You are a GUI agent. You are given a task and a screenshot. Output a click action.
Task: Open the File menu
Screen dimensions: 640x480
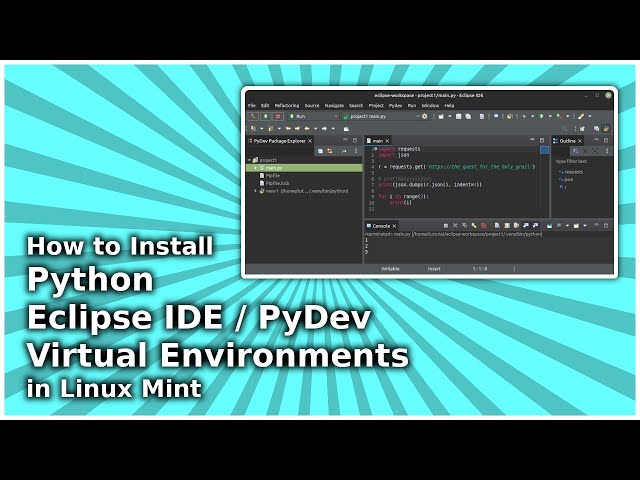point(252,106)
